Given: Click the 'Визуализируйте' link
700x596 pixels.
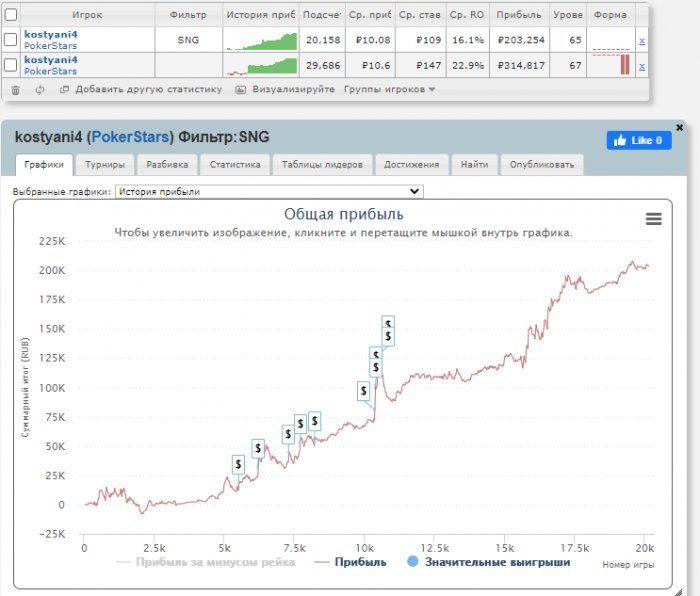Looking at the screenshot, I should click(293, 89).
